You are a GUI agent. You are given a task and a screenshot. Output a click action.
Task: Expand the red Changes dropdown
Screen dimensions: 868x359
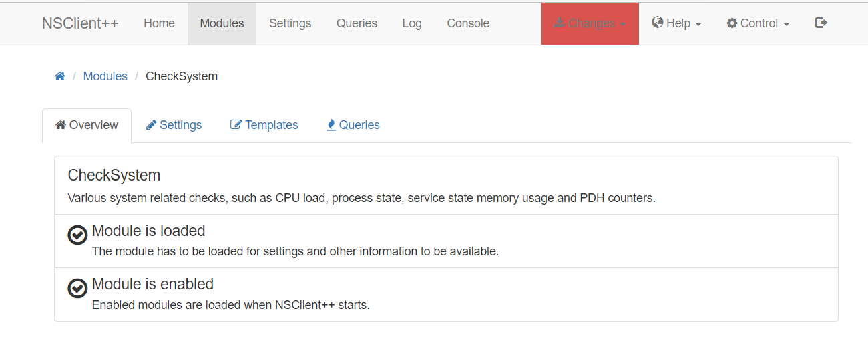[590, 23]
